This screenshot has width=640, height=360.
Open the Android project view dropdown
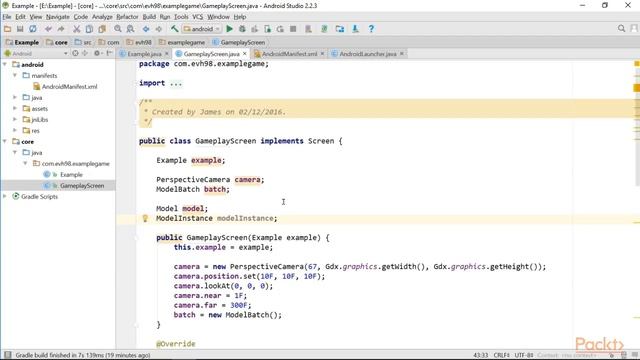[x=36, y=53]
